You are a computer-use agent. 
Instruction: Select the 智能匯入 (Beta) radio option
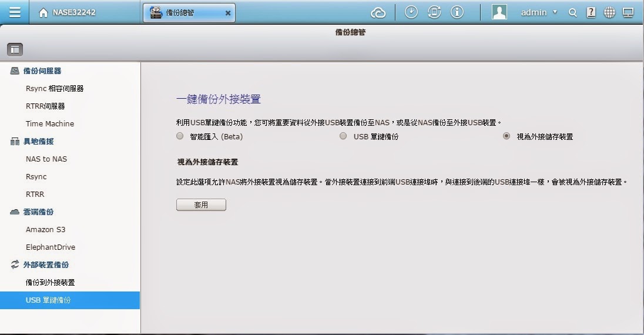tap(180, 136)
